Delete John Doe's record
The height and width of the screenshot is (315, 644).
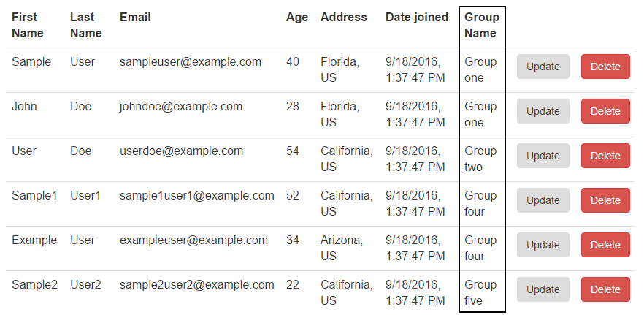(x=605, y=111)
